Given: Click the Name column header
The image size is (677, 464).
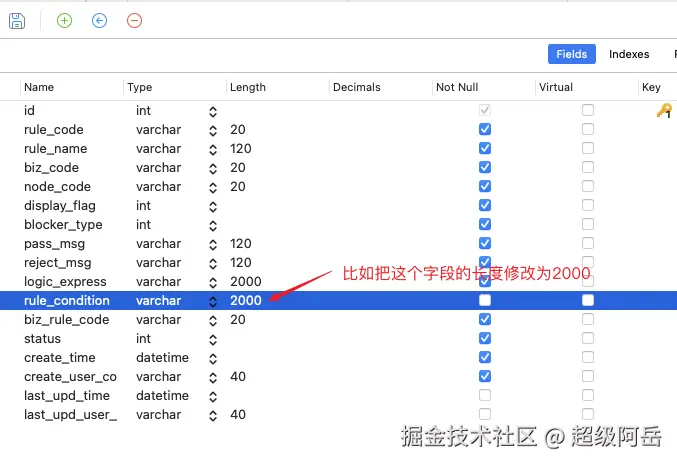Looking at the screenshot, I should click(39, 87).
